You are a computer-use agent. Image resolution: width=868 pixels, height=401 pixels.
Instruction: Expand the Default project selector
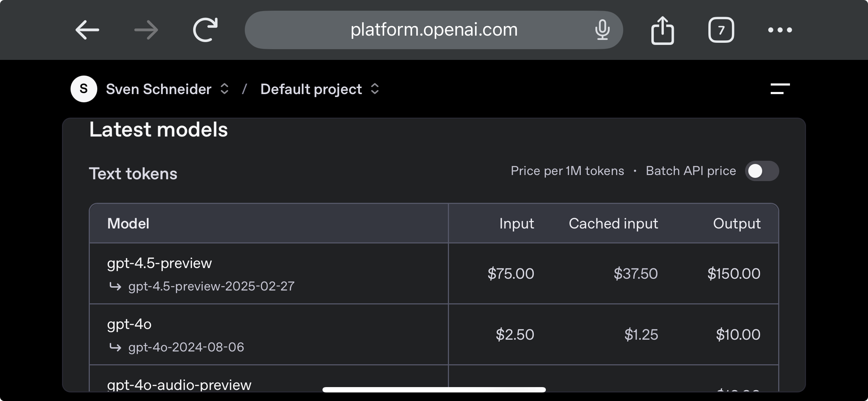pyautogui.click(x=320, y=89)
